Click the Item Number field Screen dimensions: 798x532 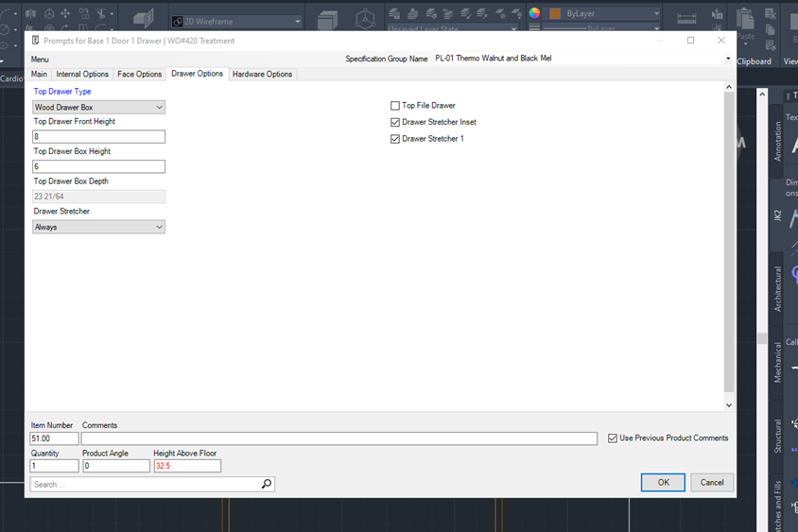click(55, 438)
